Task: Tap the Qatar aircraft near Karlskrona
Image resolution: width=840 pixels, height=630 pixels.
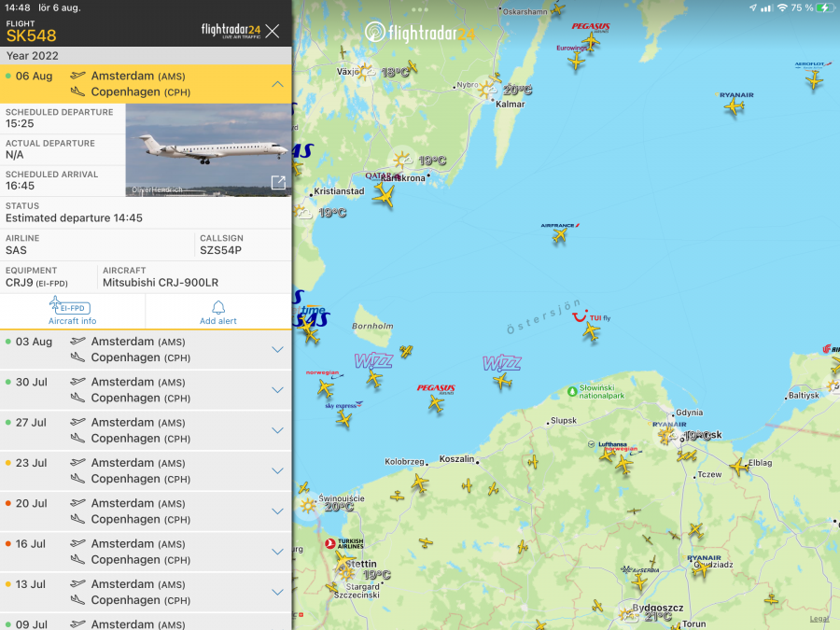Action: pyautogui.click(x=384, y=194)
